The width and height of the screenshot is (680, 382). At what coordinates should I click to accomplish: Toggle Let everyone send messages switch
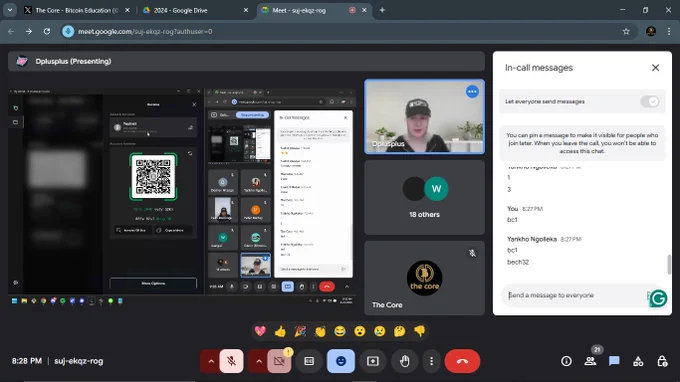[x=650, y=101]
